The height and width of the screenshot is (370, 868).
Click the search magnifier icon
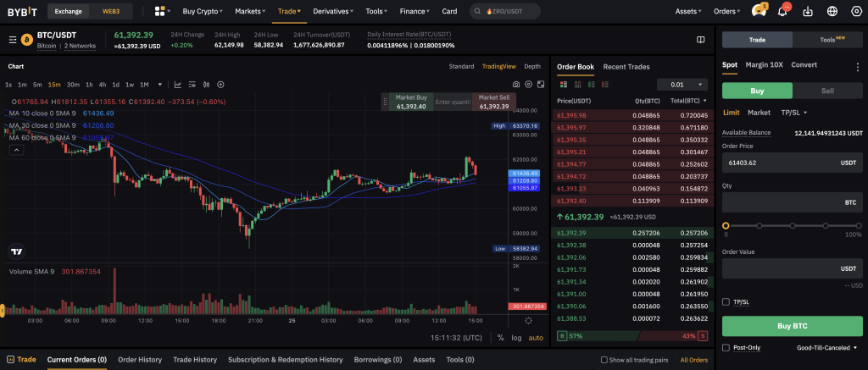pyautogui.click(x=478, y=11)
